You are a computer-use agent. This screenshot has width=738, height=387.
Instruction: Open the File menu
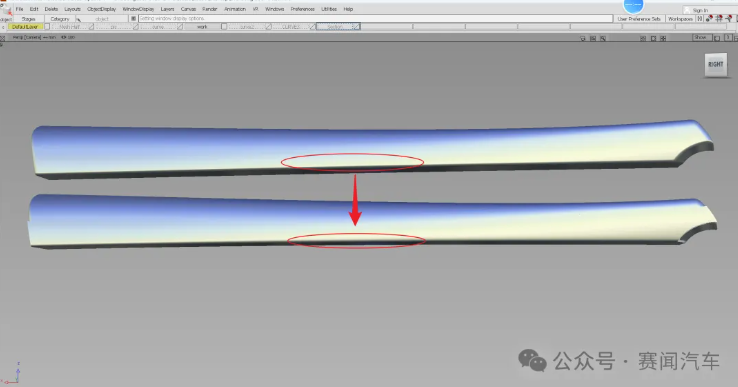click(19, 9)
